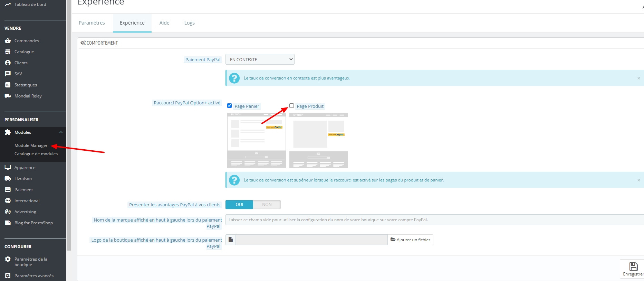
Task: Click the Enregistrer floppy disk icon
Action: [x=633, y=266]
